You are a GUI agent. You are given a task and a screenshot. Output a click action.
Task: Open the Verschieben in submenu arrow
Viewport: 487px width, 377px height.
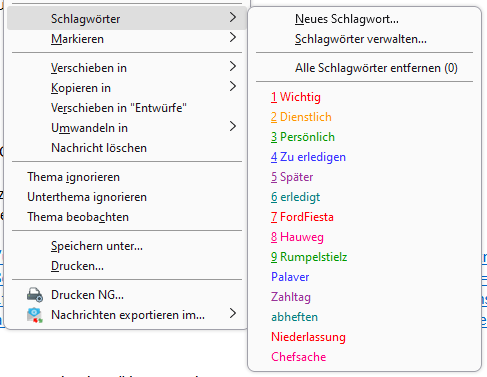click(233, 66)
